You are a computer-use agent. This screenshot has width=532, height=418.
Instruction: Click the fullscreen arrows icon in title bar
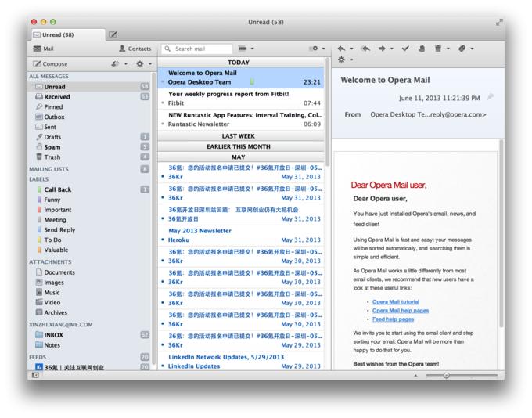tap(499, 23)
